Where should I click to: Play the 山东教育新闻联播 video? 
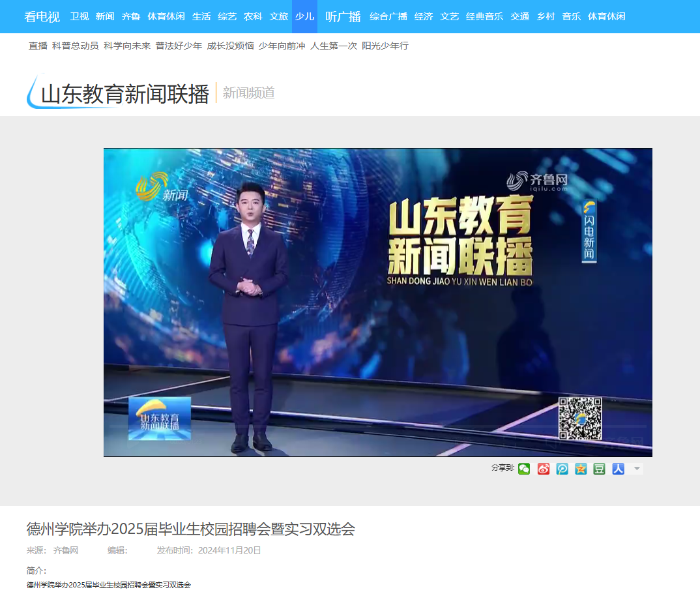click(377, 302)
